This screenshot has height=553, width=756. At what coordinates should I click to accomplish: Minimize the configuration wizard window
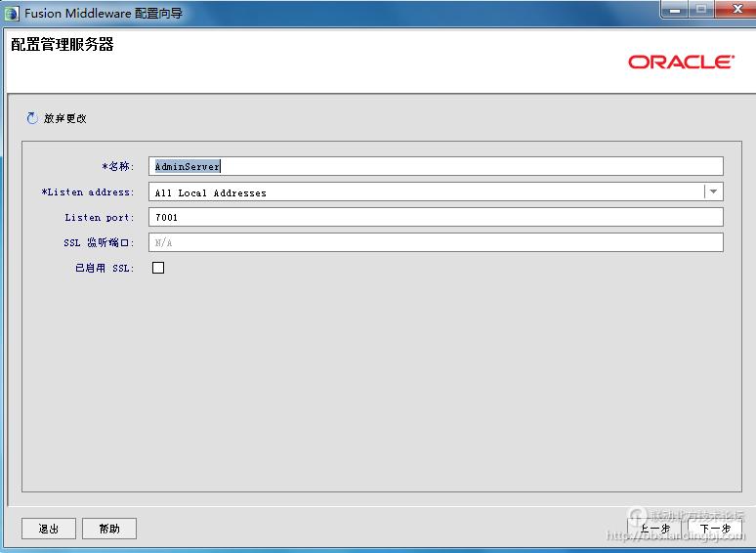point(674,10)
